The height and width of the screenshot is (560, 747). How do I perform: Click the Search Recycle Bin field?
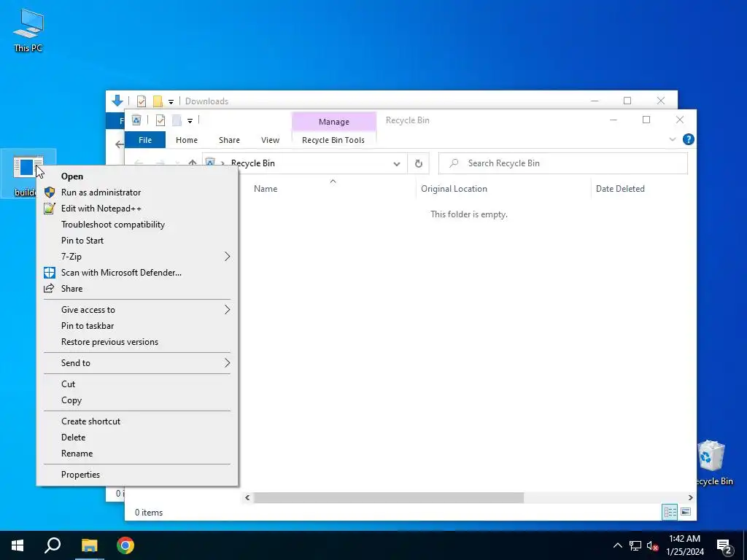(x=563, y=163)
